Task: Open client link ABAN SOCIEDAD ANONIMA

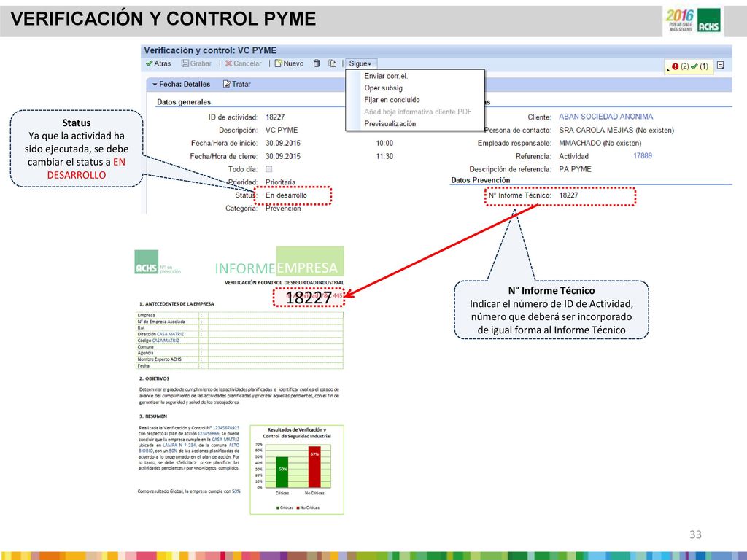Action: [606, 117]
